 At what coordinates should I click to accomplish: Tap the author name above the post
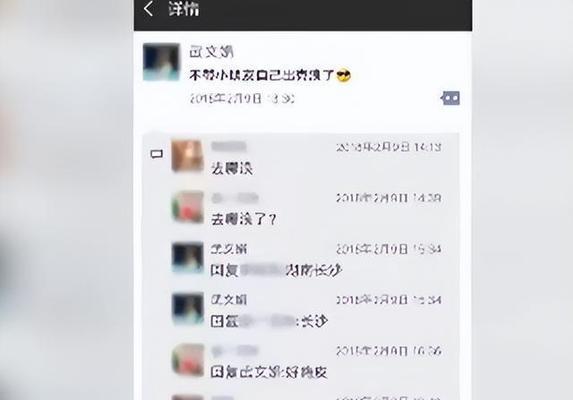click(x=211, y=52)
